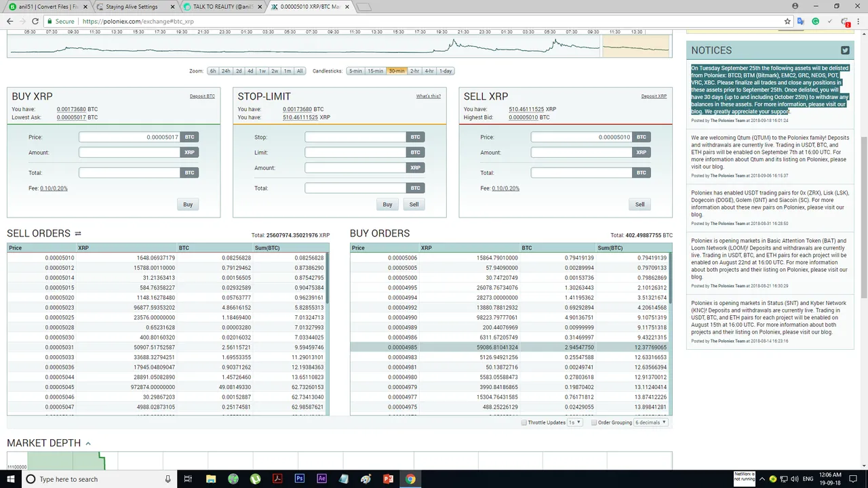This screenshot has height=488, width=868.
Task: Select sell order priced 0.00005045
Action: (x=167, y=387)
